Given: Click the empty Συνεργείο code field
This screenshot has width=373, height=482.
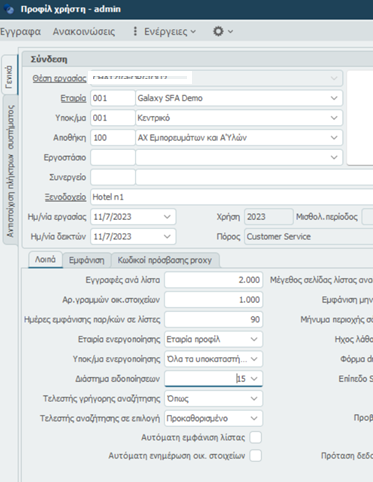Looking at the screenshot, I should click(113, 177).
